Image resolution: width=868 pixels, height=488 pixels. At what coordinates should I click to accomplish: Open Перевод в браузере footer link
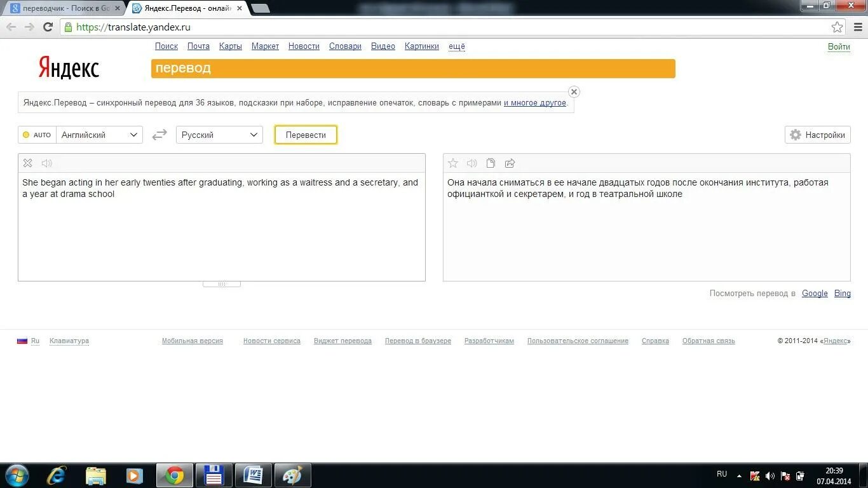coord(418,341)
